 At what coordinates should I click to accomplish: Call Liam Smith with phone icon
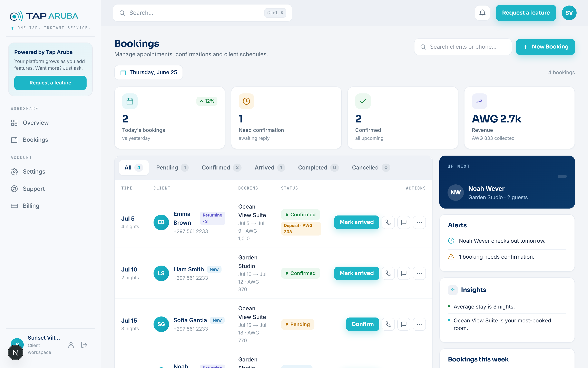point(388,273)
